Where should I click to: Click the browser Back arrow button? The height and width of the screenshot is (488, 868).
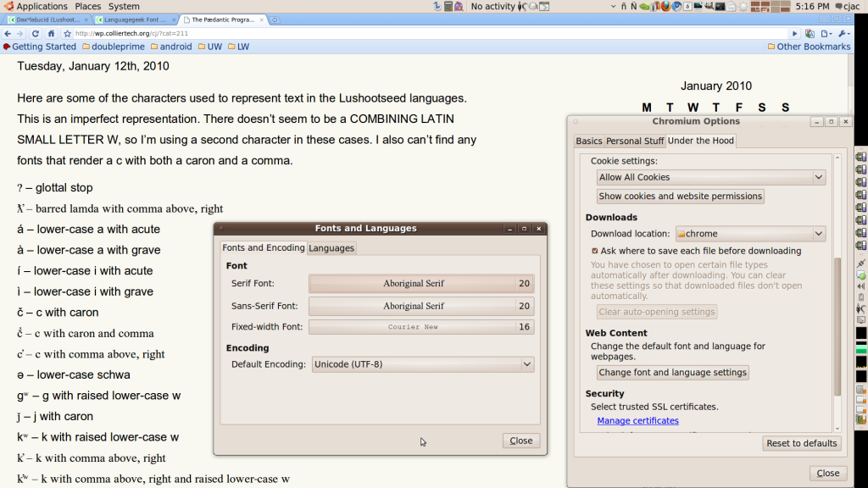tap(8, 33)
